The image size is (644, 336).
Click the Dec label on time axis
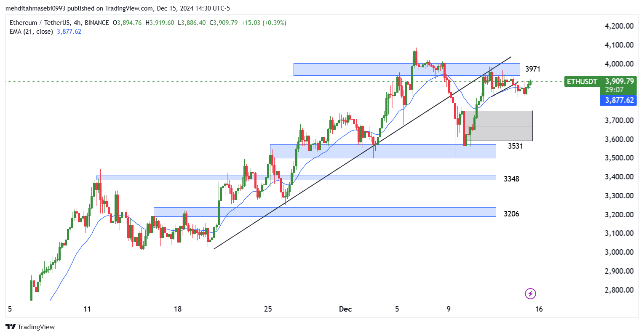point(345,309)
